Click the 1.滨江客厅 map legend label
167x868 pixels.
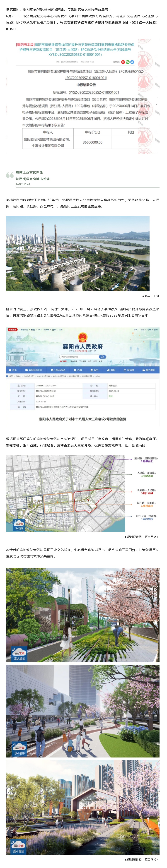[x=147, y=519]
